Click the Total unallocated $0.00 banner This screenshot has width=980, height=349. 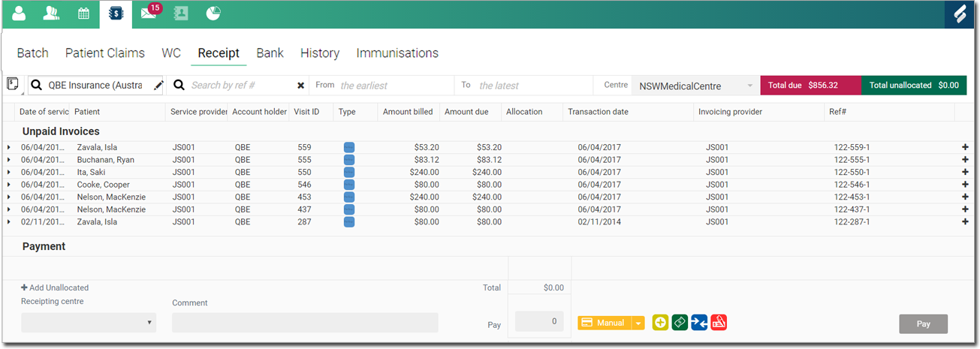[x=914, y=86]
